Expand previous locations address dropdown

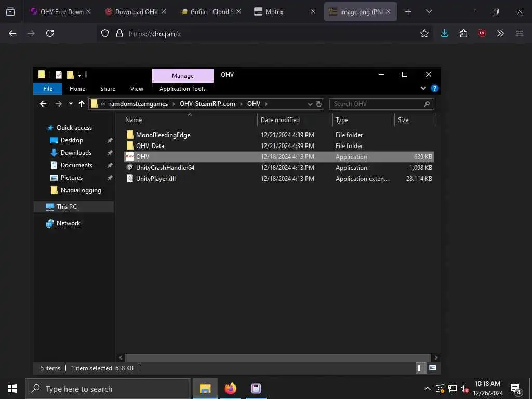[310, 104]
